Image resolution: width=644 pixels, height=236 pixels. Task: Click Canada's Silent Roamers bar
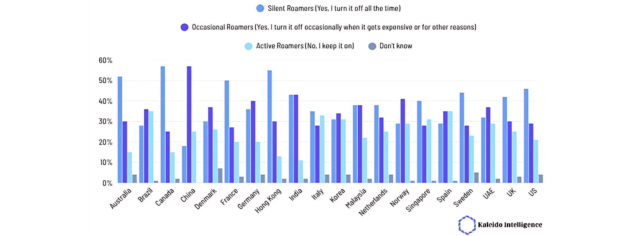pos(163,124)
